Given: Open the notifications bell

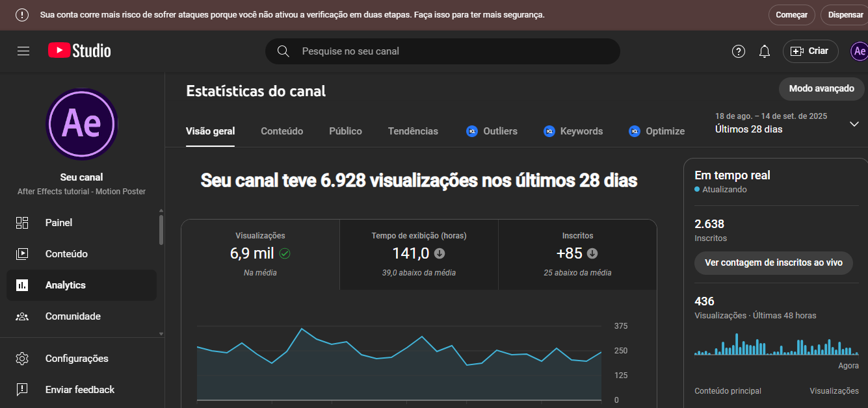Looking at the screenshot, I should (x=764, y=51).
